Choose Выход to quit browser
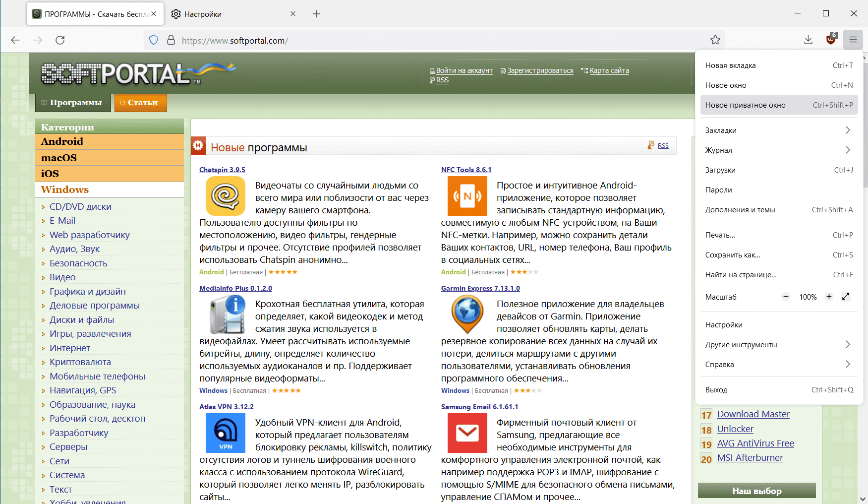The image size is (868, 504). (x=779, y=389)
